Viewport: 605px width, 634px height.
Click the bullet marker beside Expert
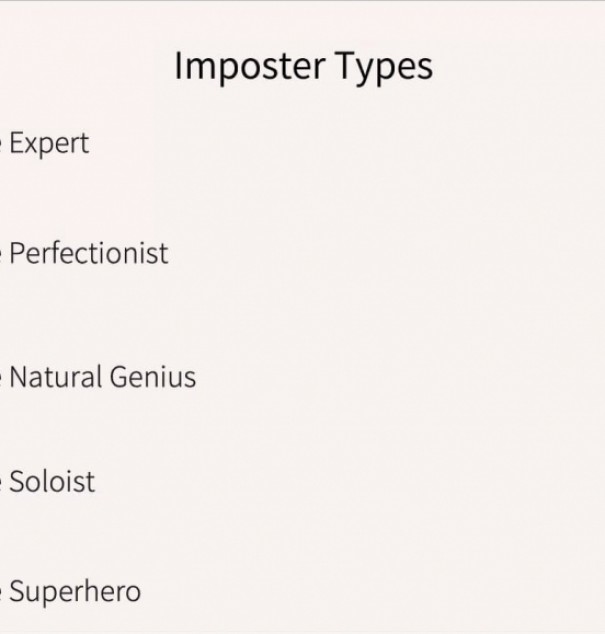(x=1, y=144)
